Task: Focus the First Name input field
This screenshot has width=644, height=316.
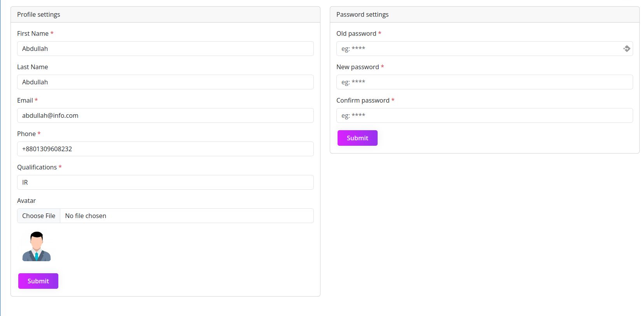Action: [165, 49]
